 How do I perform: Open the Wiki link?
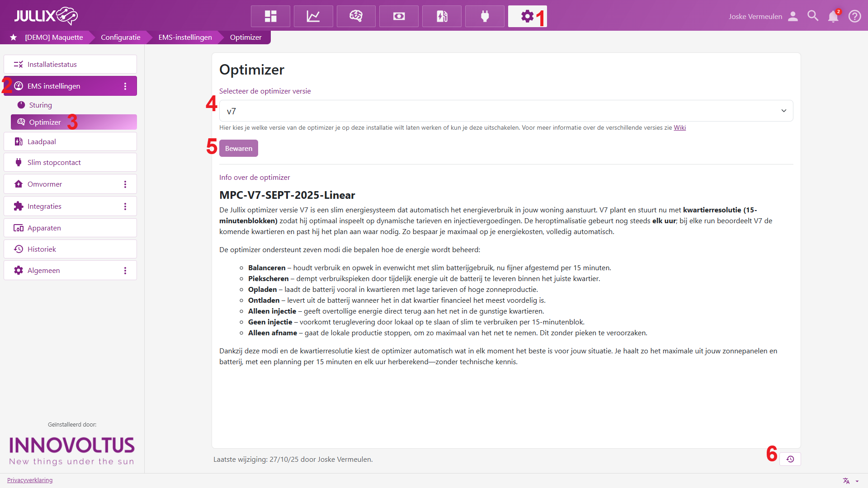click(679, 127)
